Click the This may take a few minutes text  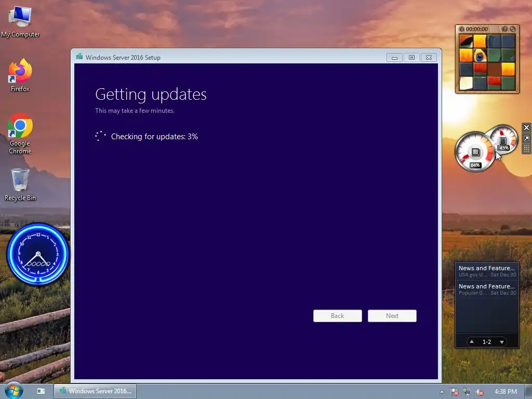tap(135, 111)
